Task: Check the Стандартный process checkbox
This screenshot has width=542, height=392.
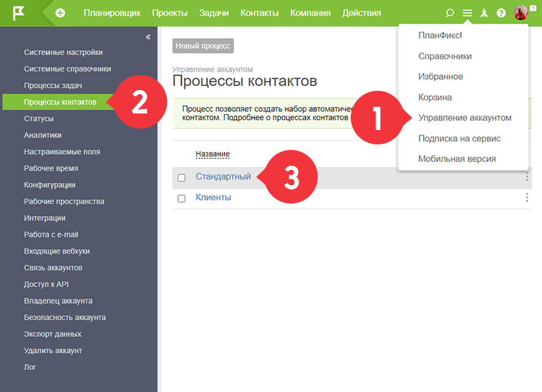Action: tap(182, 177)
